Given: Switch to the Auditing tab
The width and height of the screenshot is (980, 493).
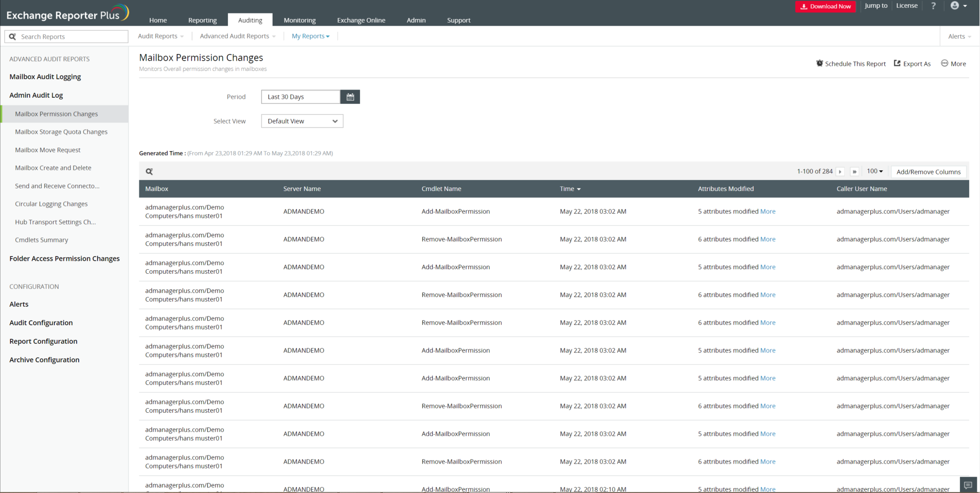Looking at the screenshot, I should (x=250, y=20).
